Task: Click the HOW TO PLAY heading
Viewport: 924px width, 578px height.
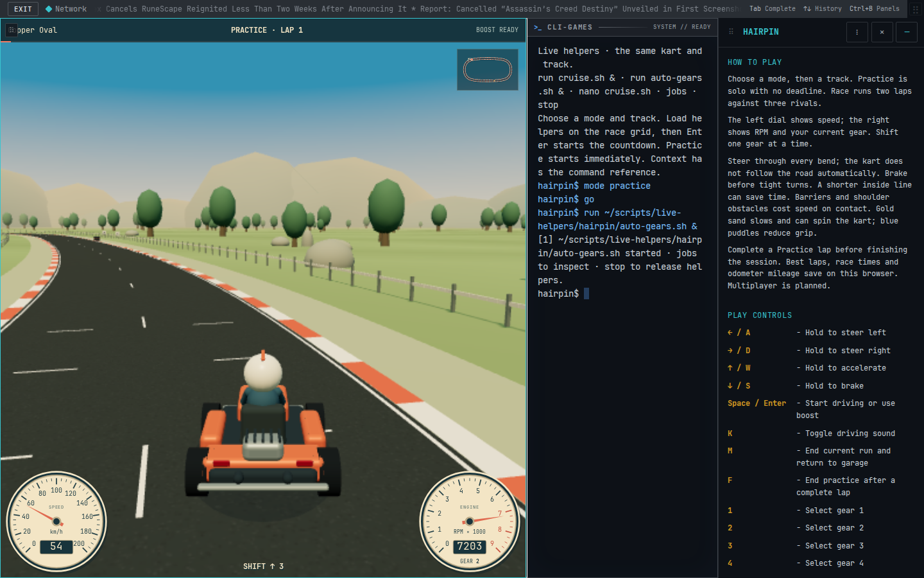Action: (x=755, y=62)
